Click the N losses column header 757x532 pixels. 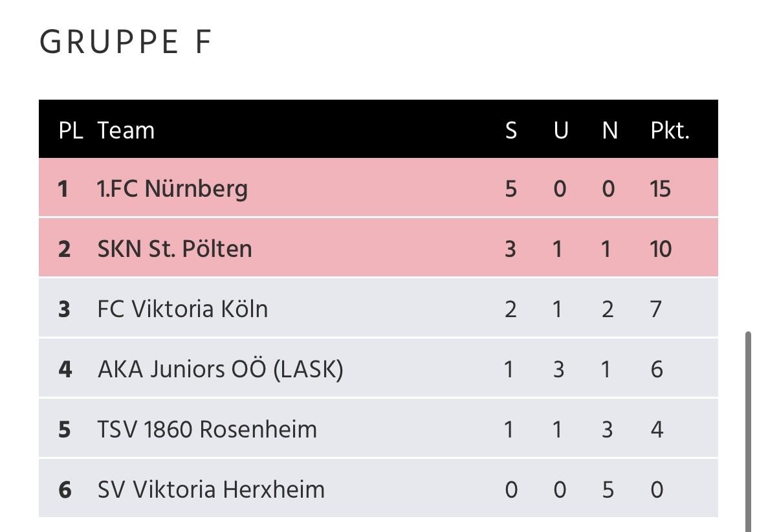click(x=609, y=130)
